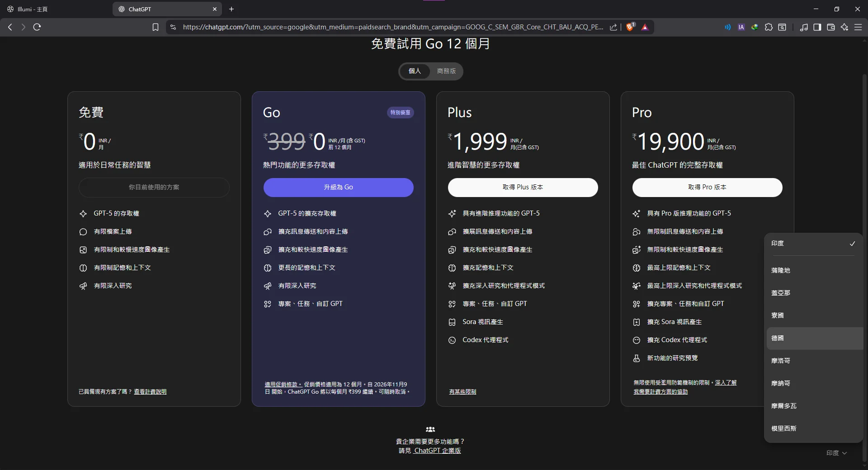Open the playlist music note icon
868x470 pixels.
803,27
